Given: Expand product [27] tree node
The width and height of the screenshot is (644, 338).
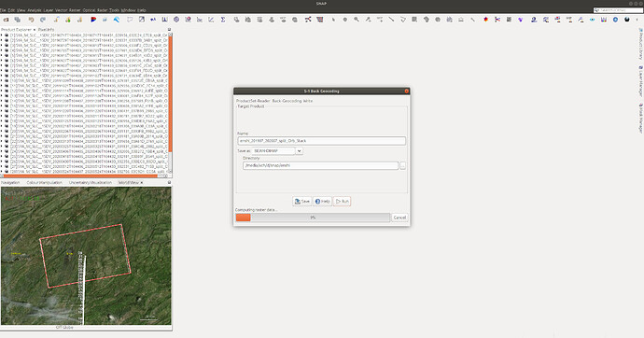Looking at the screenshot, I should [x=2, y=166].
